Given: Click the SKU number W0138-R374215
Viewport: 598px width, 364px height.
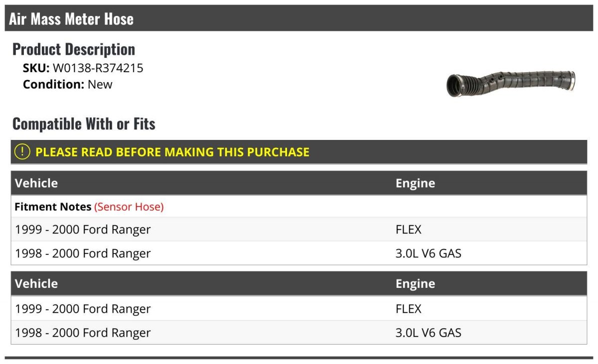Looking at the screenshot, I should point(98,68).
